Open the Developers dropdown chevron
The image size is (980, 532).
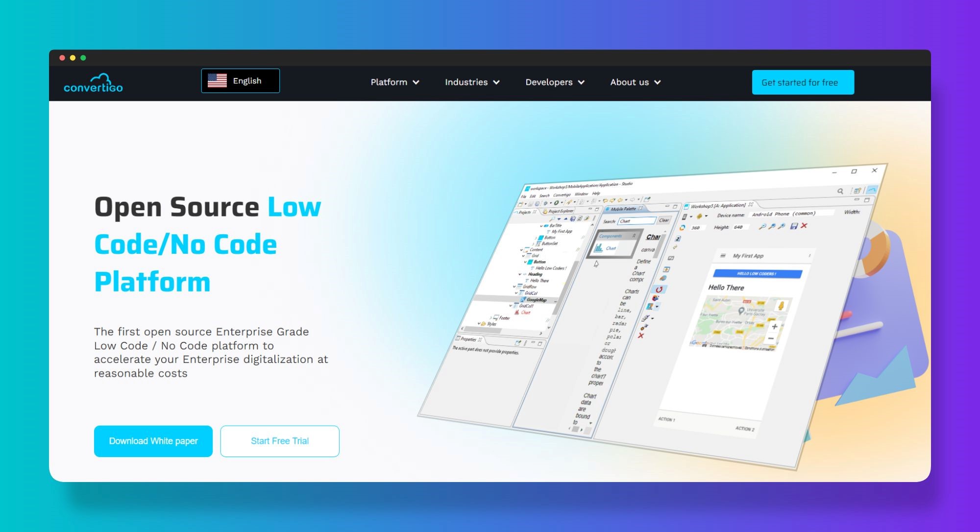tap(581, 82)
